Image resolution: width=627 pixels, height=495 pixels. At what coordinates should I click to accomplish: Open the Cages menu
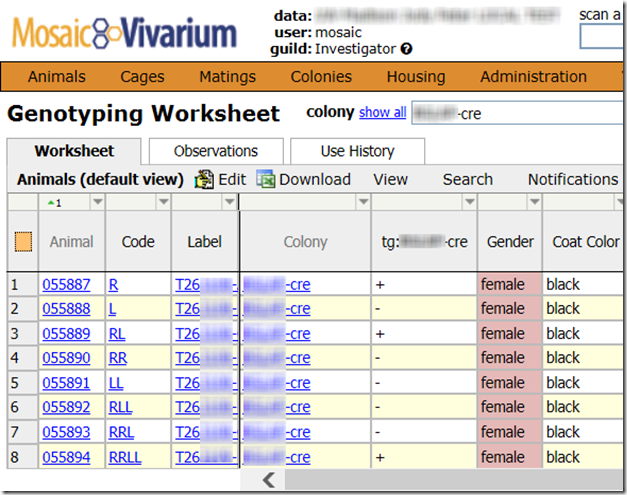coord(142,77)
